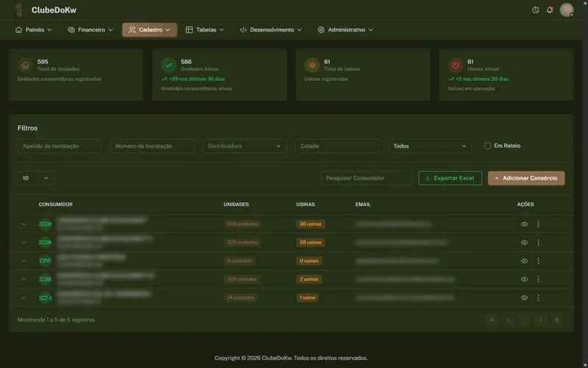Click the UNIDADES column header
Viewport: 588px width, 368px height.
click(236, 205)
